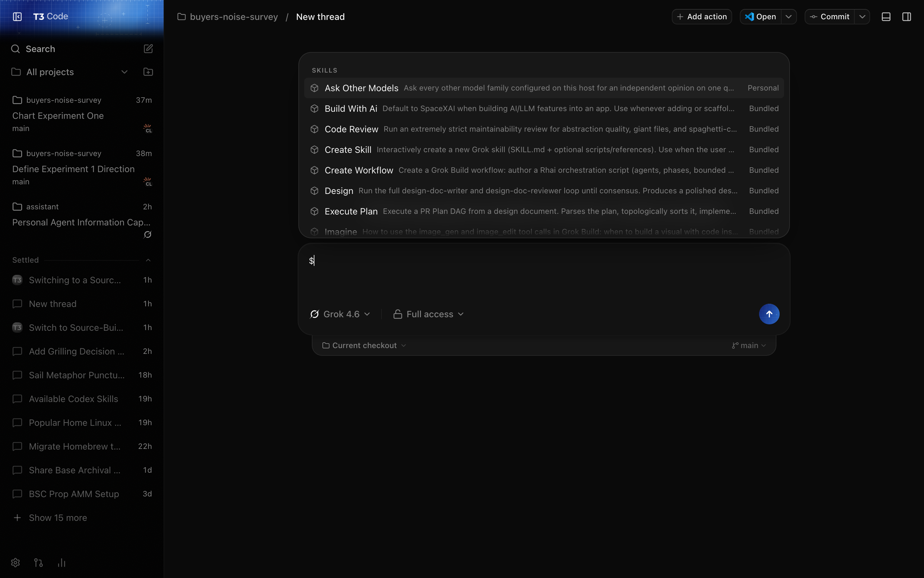Open the dropdown arrow next to Commit
Screen dimensions: 924x578
pyautogui.click(x=862, y=17)
